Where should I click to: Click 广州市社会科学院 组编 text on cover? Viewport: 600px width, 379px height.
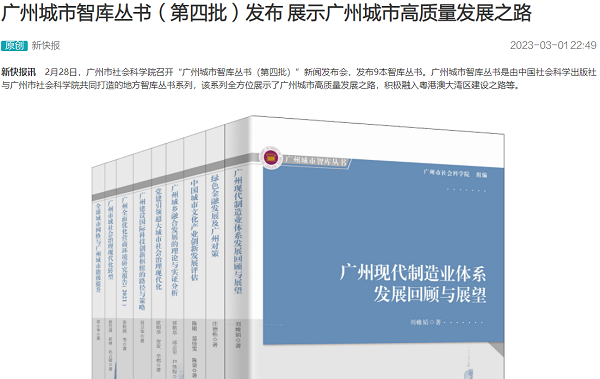[455, 173]
